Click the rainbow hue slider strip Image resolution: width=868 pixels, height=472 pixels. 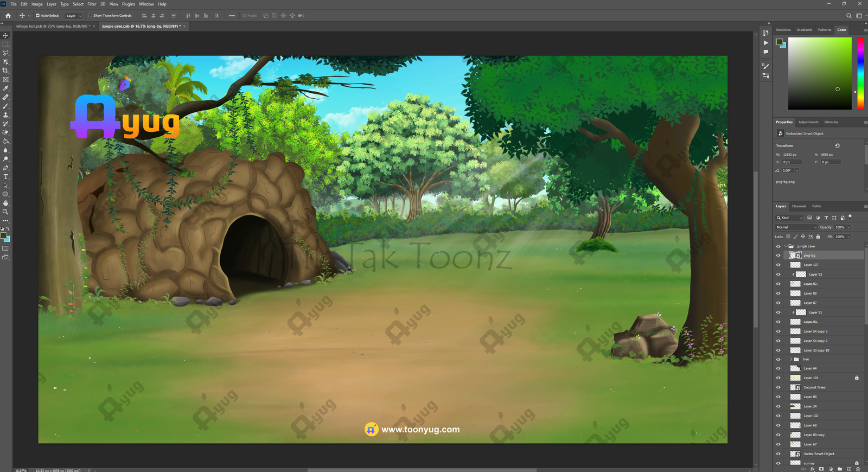click(860, 73)
